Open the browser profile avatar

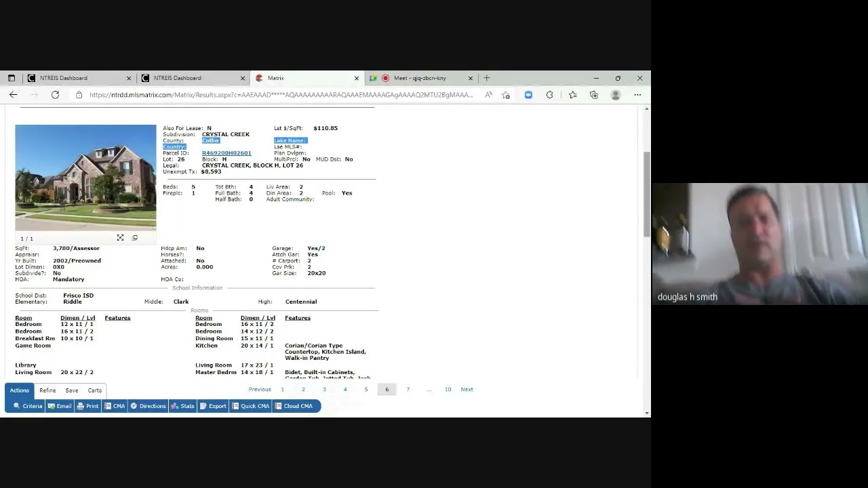(616, 95)
